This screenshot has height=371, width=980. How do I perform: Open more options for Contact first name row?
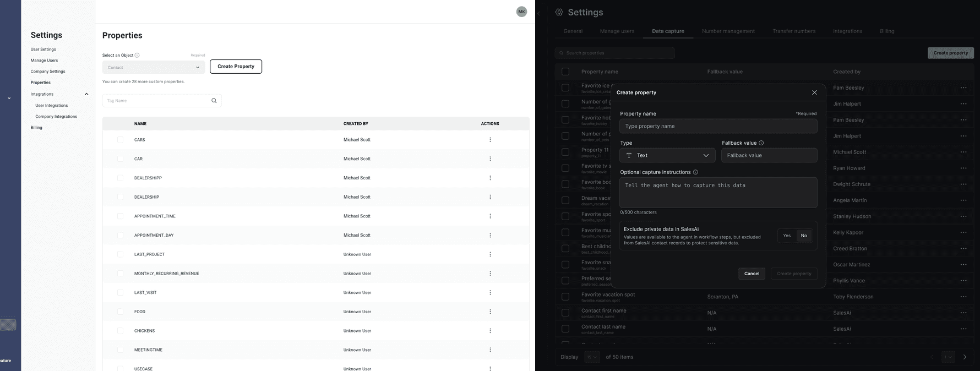[963, 313]
